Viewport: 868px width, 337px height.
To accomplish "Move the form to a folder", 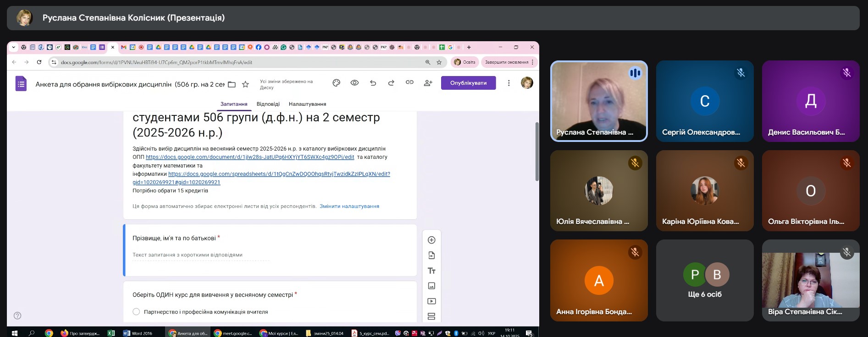I will click(232, 84).
